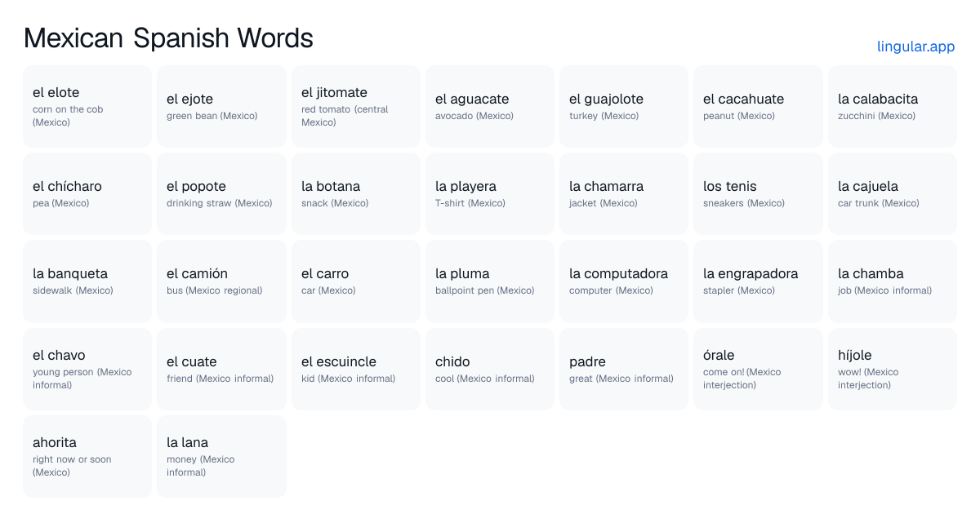Choose the 'el chavo' young person card

tap(87, 369)
